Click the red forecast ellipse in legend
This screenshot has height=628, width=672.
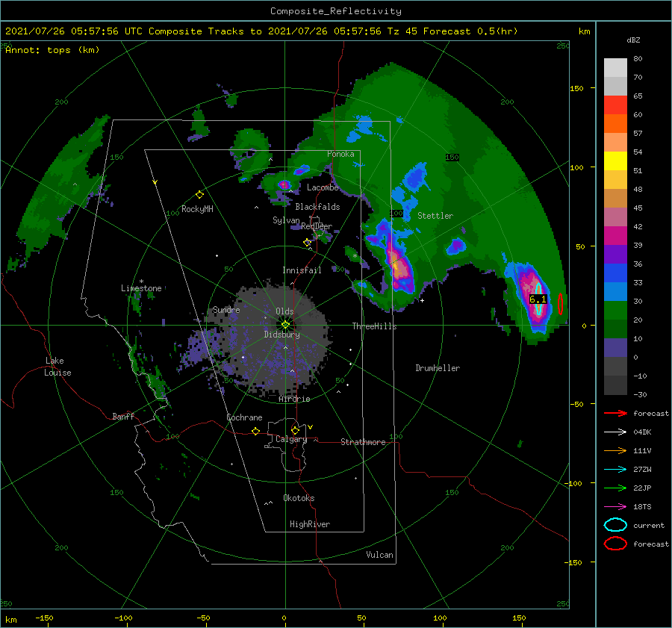point(615,544)
